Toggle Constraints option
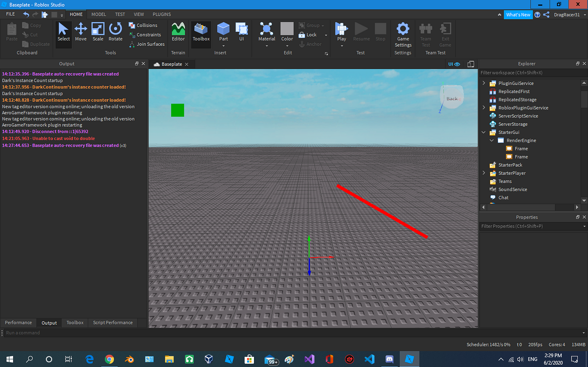Image resolution: width=588 pixels, height=367 pixels. click(145, 35)
